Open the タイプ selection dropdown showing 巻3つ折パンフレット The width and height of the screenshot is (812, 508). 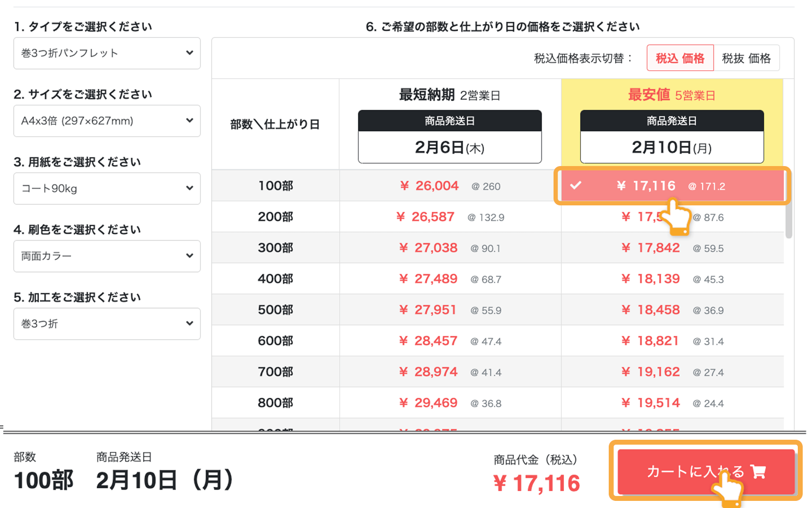pyautogui.click(x=107, y=53)
